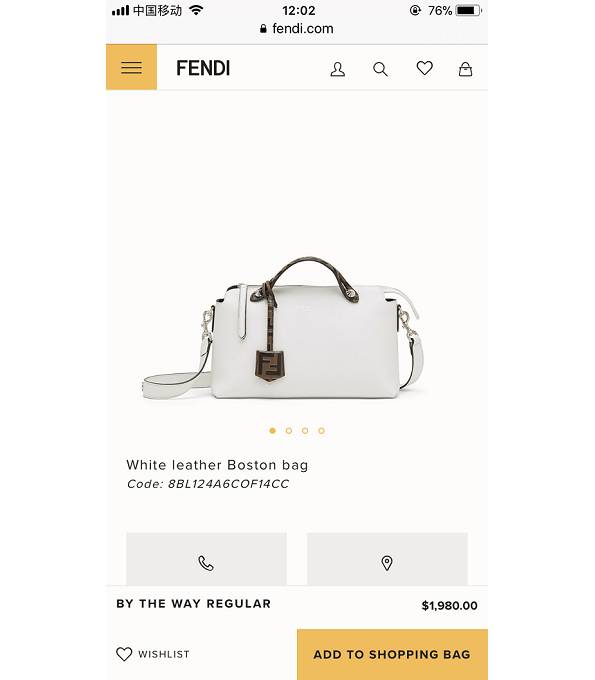Select the fourth image carousel dot

pyautogui.click(x=321, y=431)
